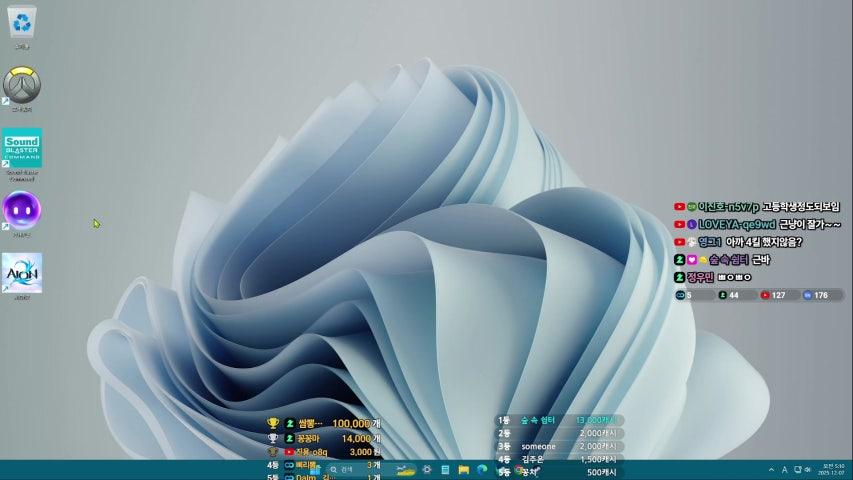Open the taskbar clock showing 2025-12-07
Viewport: 853px width, 480px height.
(831, 470)
